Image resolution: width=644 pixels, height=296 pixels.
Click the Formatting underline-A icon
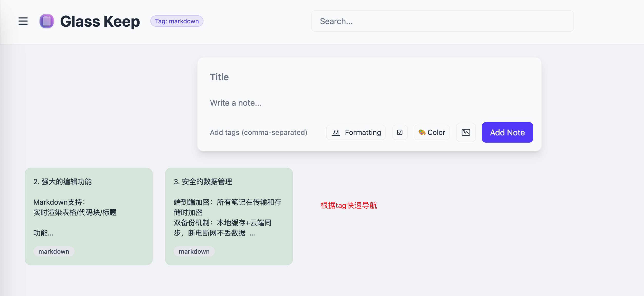tap(336, 132)
